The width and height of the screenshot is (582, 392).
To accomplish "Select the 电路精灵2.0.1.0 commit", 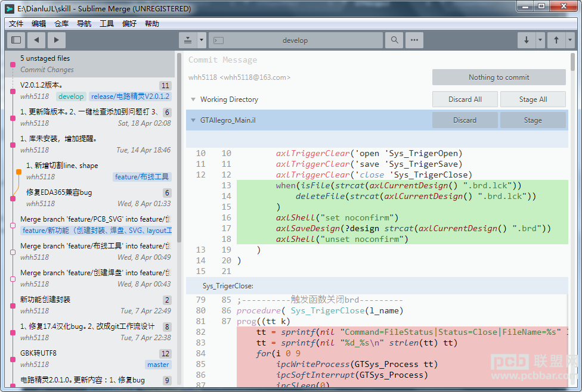I will [x=90, y=380].
